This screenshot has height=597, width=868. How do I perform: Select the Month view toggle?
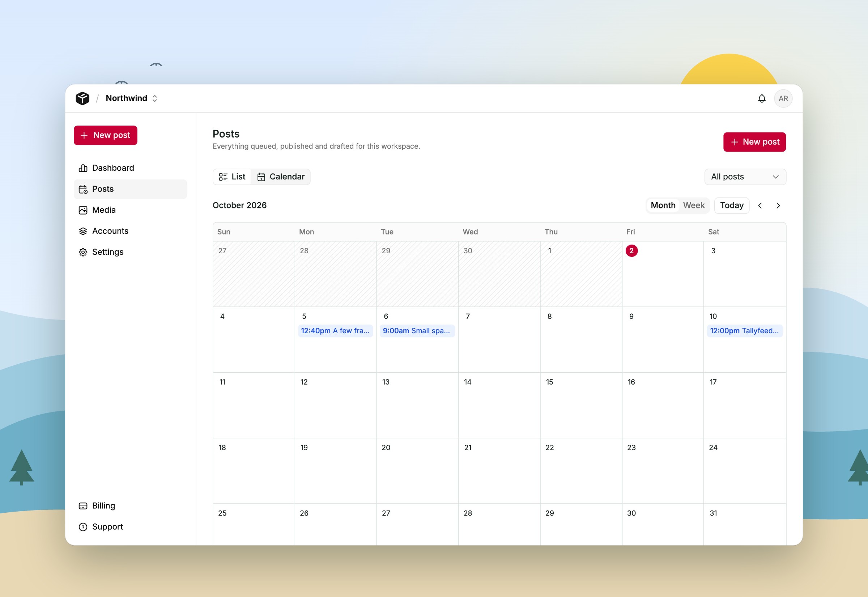663,206
